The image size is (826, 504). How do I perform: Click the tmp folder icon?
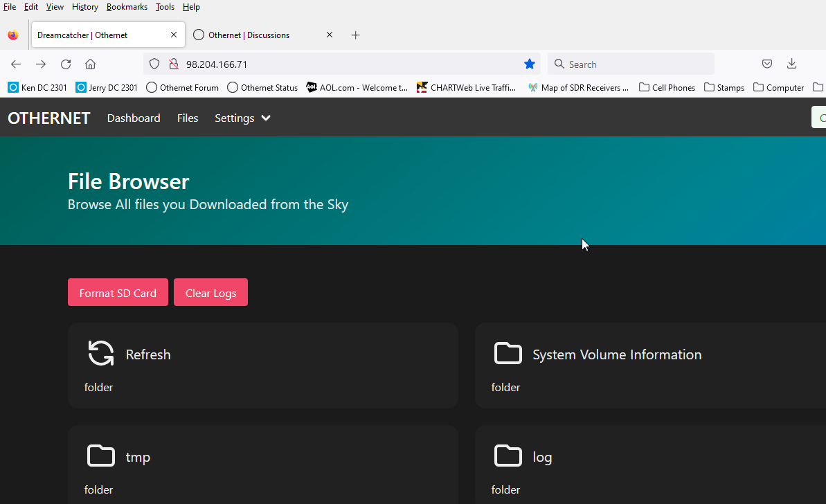point(100,456)
